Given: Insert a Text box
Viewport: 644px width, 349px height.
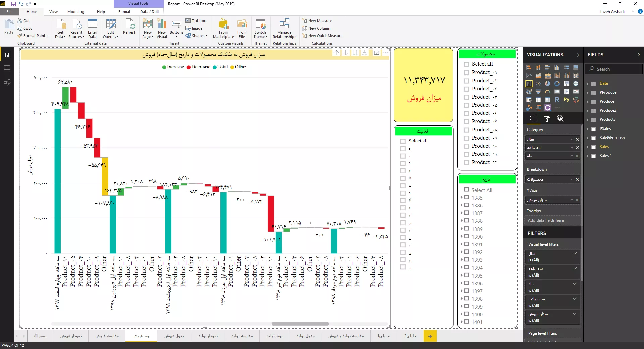Looking at the screenshot, I should (196, 21).
